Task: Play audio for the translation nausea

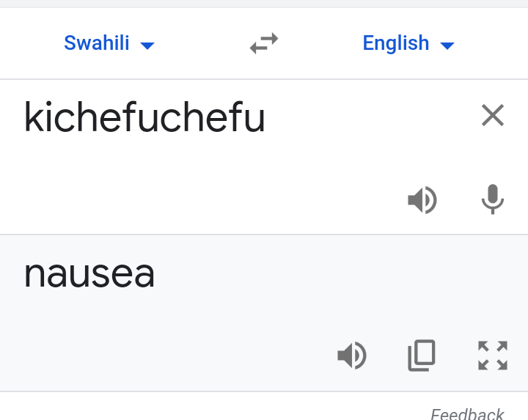Action: [352, 355]
